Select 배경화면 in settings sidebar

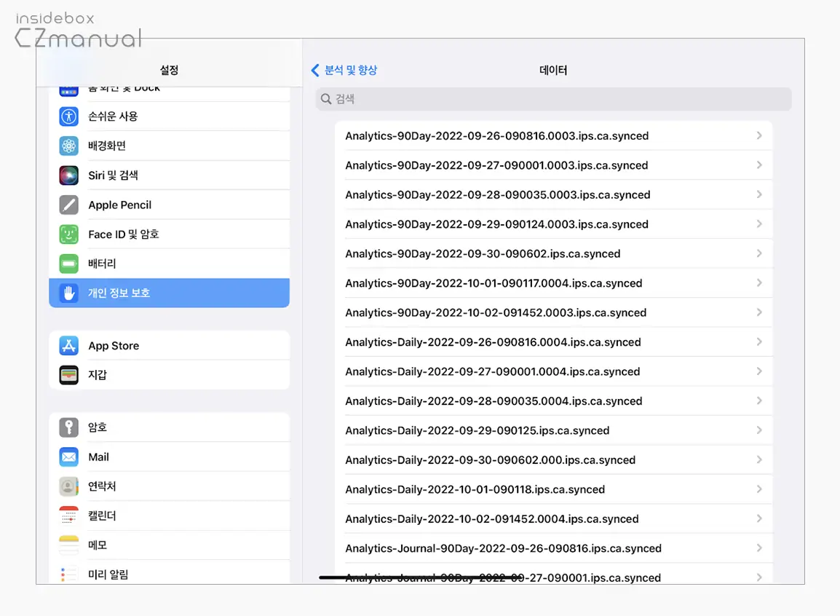tap(170, 146)
